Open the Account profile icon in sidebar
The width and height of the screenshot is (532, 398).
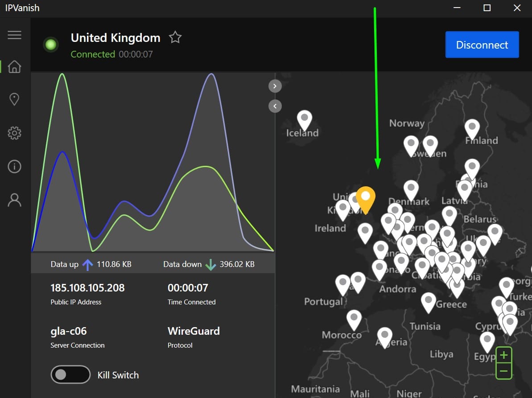(15, 200)
